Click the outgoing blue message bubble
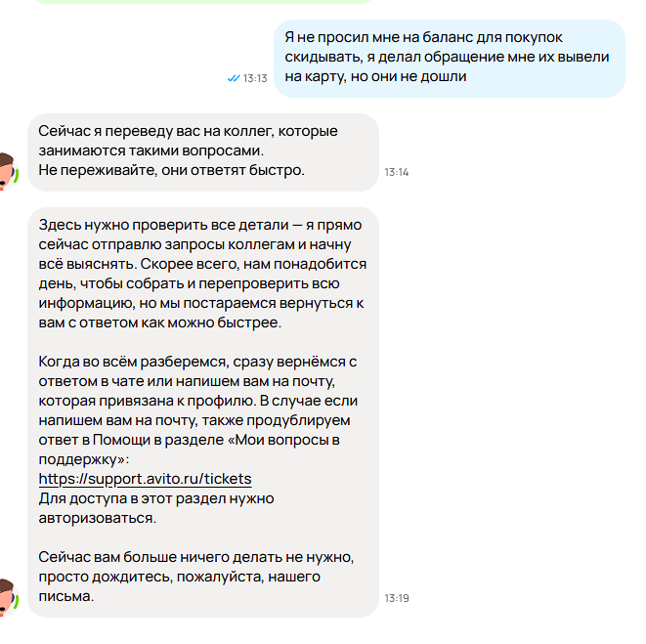646x644 pixels. click(450, 59)
